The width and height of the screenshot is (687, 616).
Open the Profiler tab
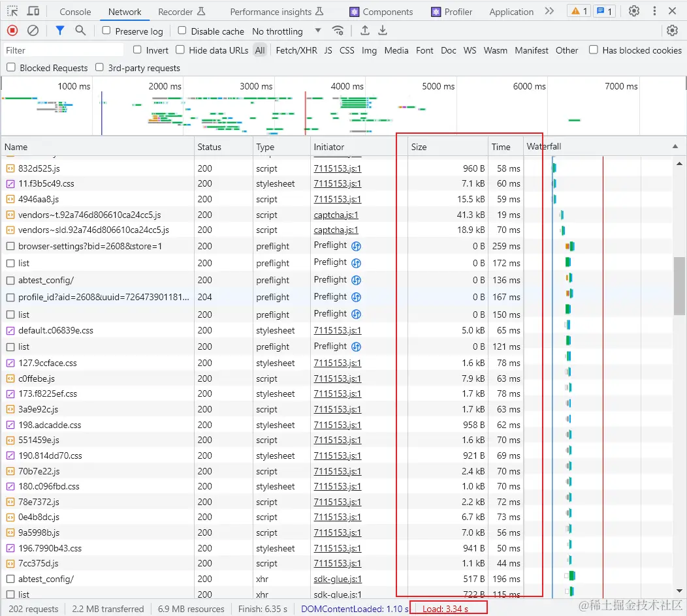452,12
